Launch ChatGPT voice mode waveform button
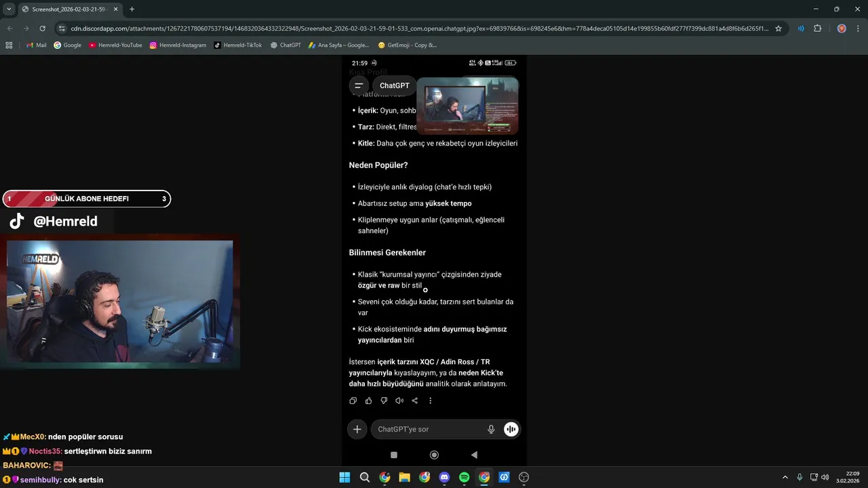 (x=511, y=429)
